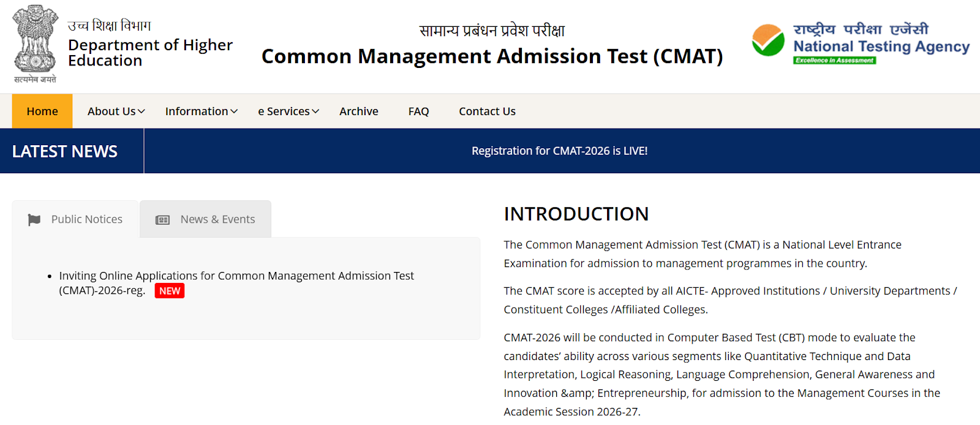Viewport: 980px width, 425px height.
Task: Click the LATEST NEWS label panel
Action: (x=64, y=151)
